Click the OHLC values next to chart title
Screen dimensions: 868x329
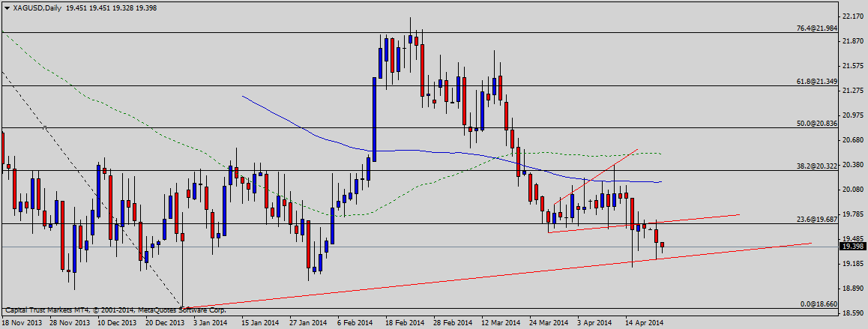[x=115, y=7]
